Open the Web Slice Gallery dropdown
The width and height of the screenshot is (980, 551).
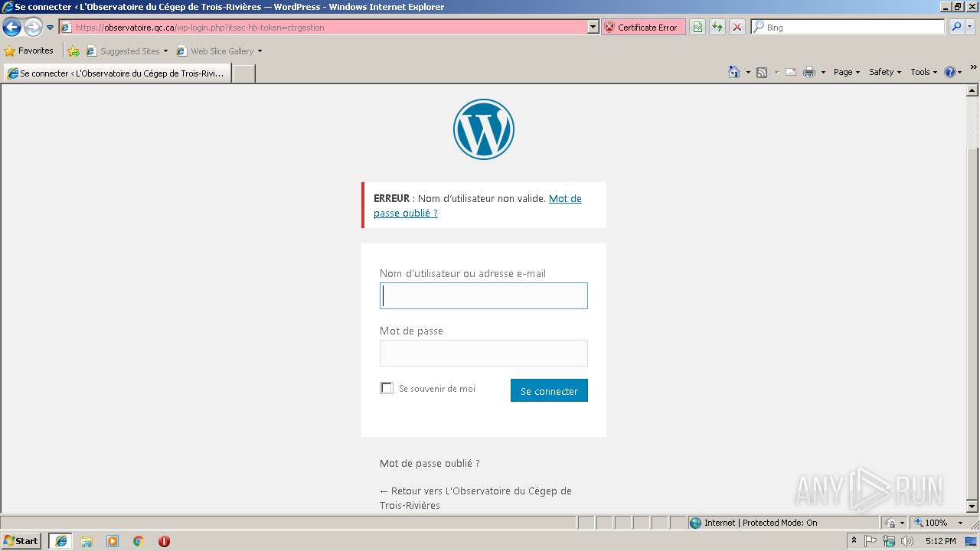219,51
